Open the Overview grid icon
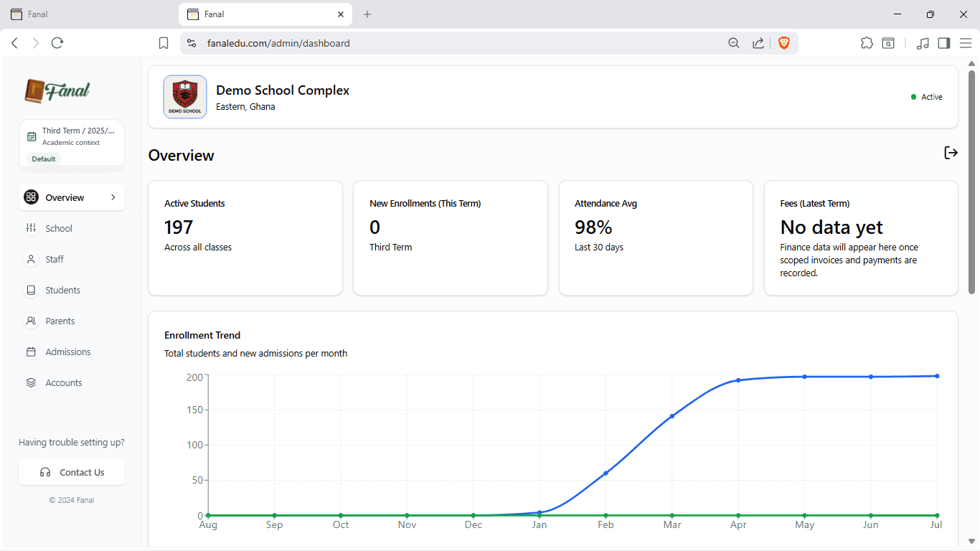 (31, 197)
